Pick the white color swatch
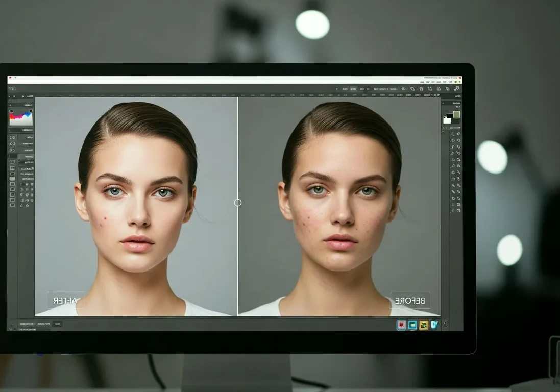 (x=447, y=119)
